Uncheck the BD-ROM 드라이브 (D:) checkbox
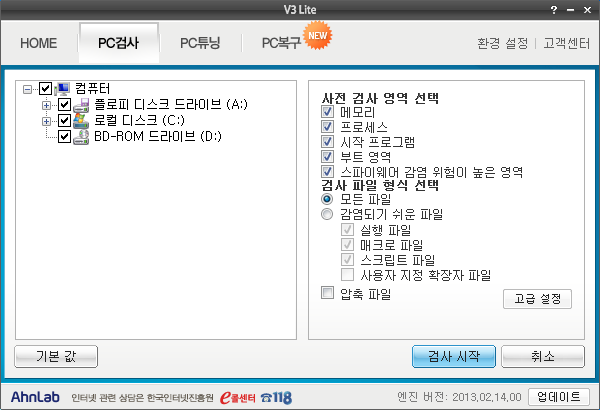The height and width of the screenshot is (410, 600). point(64,137)
